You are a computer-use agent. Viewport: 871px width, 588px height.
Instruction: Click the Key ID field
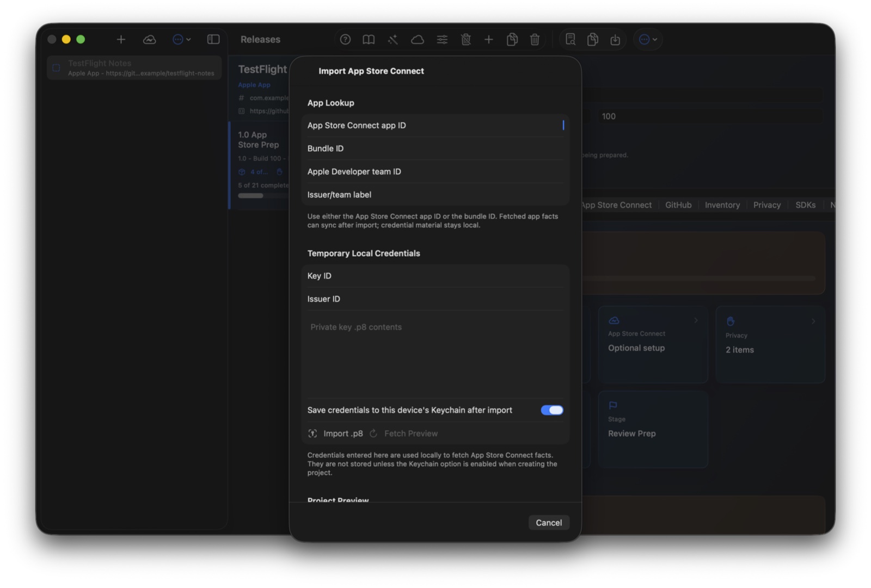pos(435,276)
